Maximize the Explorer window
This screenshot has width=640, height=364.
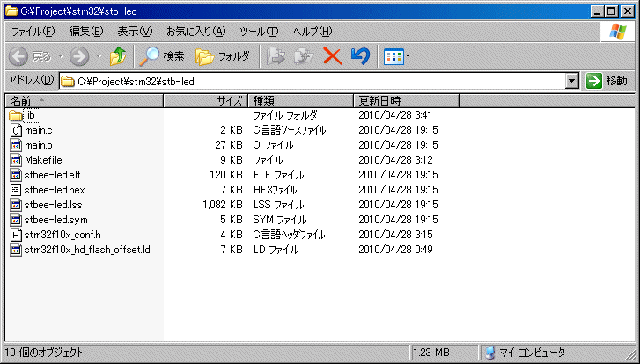tap(611, 11)
